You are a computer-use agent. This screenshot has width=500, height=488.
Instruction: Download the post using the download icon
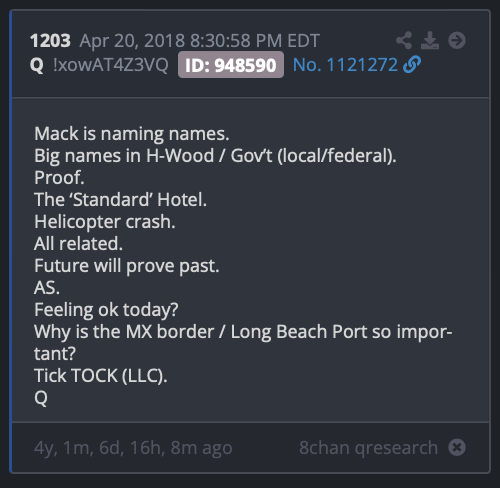click(x=430, y=40)
